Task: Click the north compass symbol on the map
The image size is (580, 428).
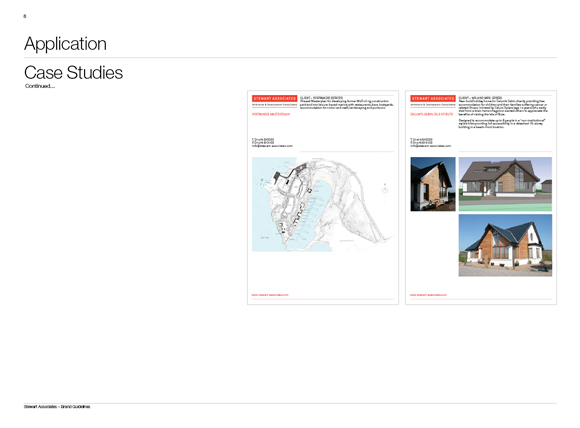Action: pyautogui.click(x=385, y=189)
